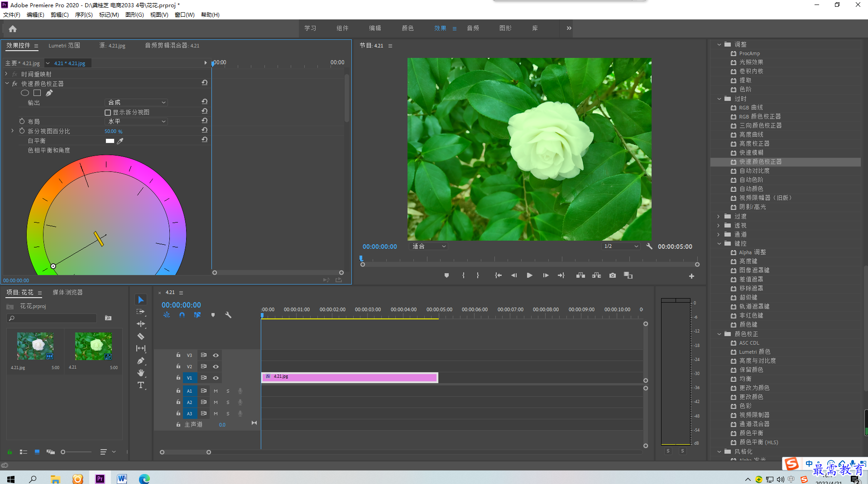Viewport: 868px width, 484px height.
Task: Expand 拆分视图百分比 parameter
Action: (12, 131)
